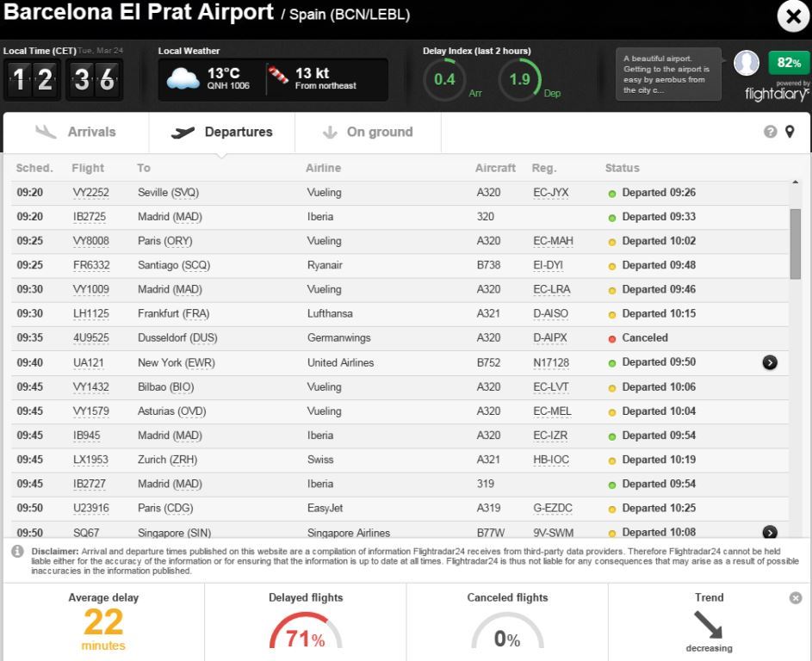Viewport: 812px width, 661px height.
Task: Click the cloud weather icon
Action: (183, 79)
